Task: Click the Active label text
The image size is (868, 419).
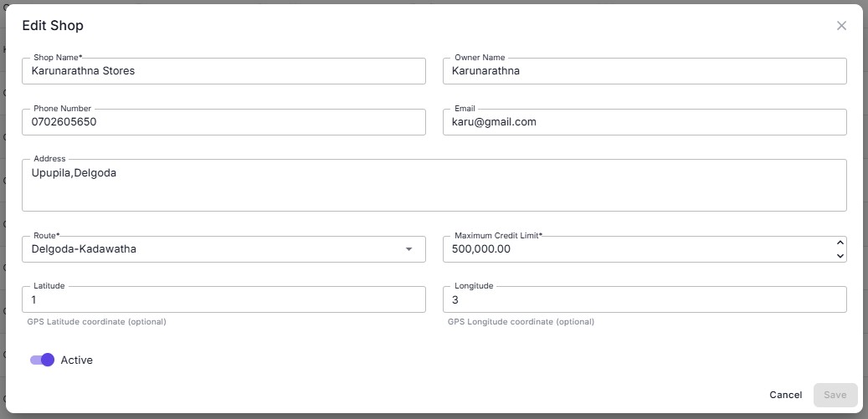Action: coord(76,360)
